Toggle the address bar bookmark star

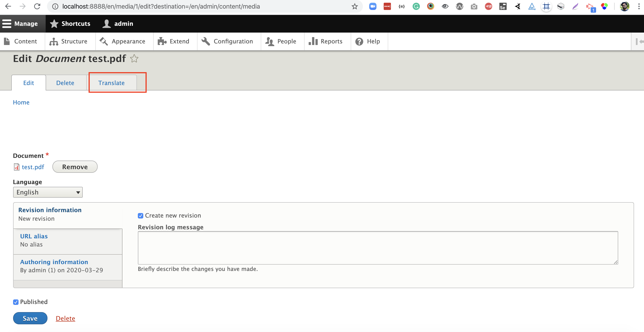click(354, 7)
